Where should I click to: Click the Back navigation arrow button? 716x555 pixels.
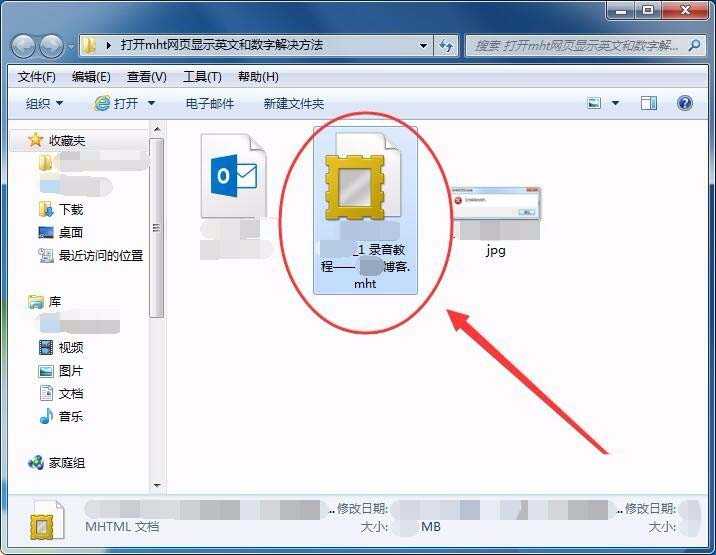pos(24,46)
